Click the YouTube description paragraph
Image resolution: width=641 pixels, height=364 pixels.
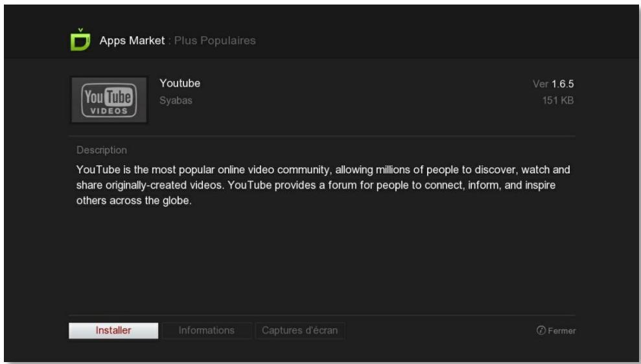[323, 185]
